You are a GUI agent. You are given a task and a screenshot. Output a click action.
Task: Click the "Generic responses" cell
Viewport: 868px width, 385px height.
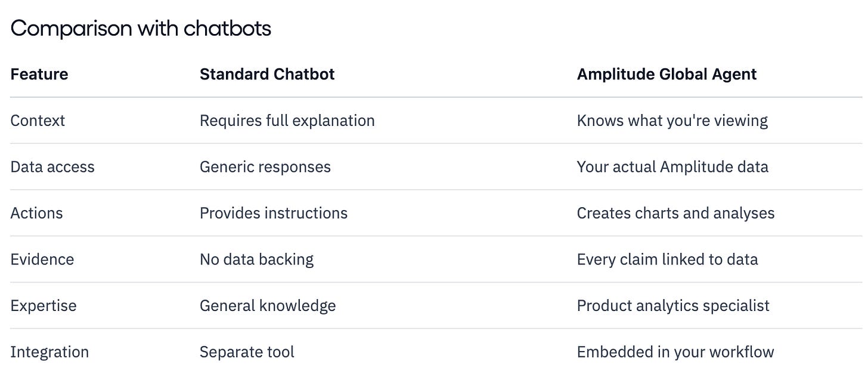coord(265,167)
